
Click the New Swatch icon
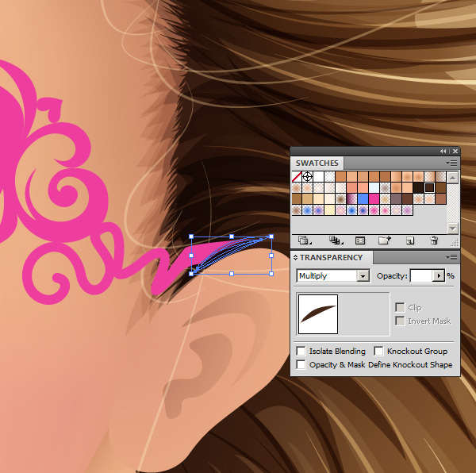pyautogui.click(x=410, y=240)
